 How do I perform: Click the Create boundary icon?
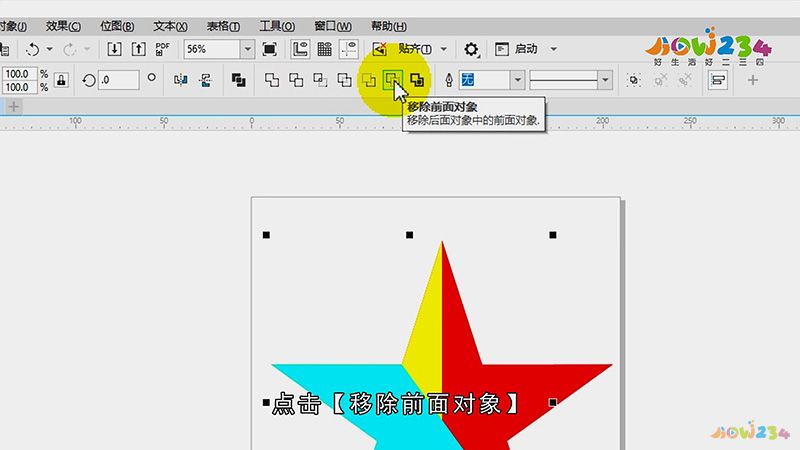pos(417,80)
